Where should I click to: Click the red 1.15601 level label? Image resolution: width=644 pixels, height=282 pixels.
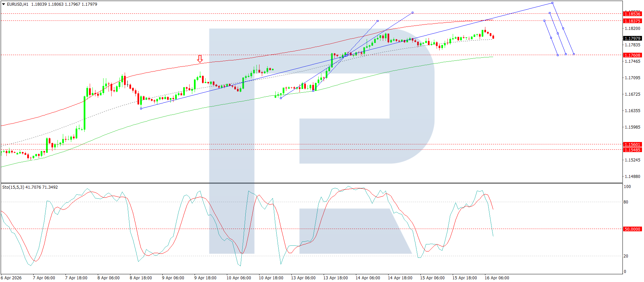(x=632, y=145)
